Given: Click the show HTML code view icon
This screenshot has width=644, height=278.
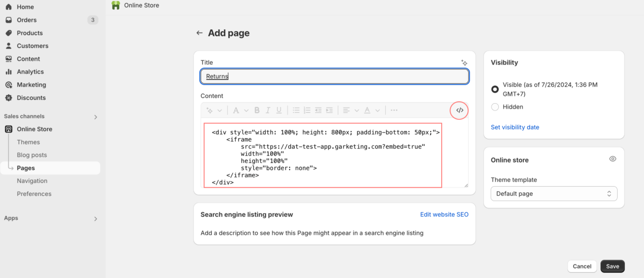Looking at the screenshot, I should click(x=459, y=110).
